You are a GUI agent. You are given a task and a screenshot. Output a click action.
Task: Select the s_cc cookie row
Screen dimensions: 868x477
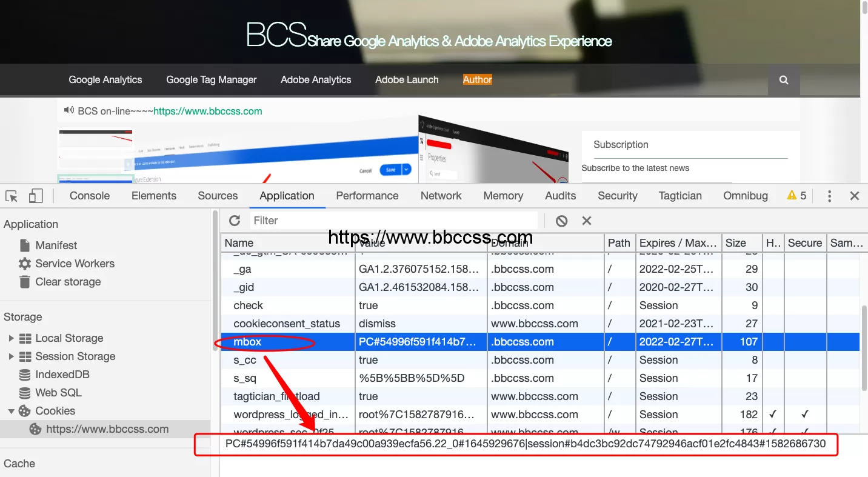pos(540,360)
